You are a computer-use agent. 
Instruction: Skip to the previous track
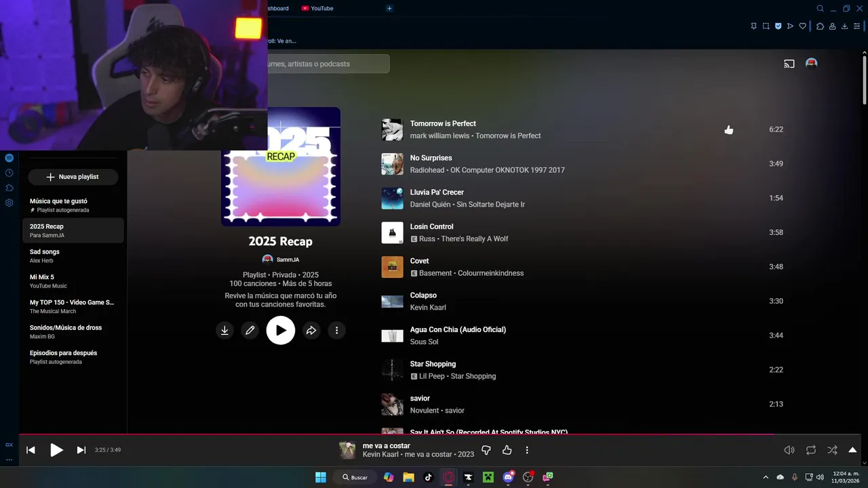(x=31, y=450)
